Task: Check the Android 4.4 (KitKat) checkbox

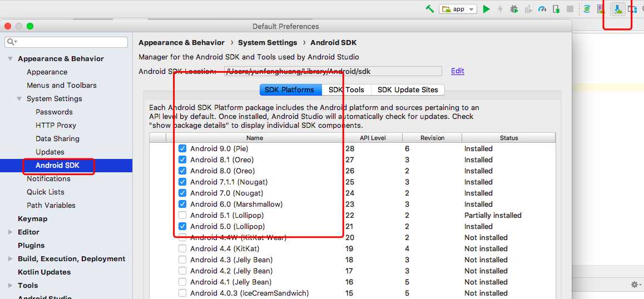Action: [x=182, y=248]
